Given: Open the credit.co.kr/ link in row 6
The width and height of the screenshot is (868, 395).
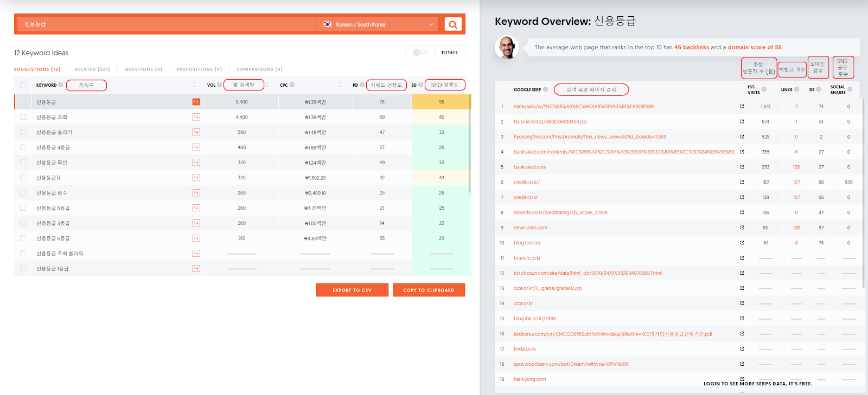Looking at the screenshot, I should click(527, 182).
